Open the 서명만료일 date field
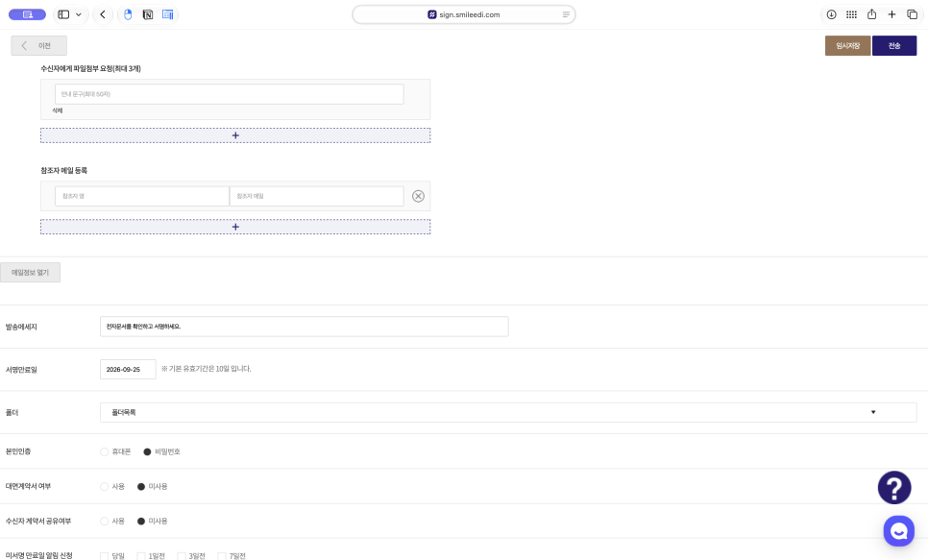Screen dimensions: 928x560 (128, 370)
